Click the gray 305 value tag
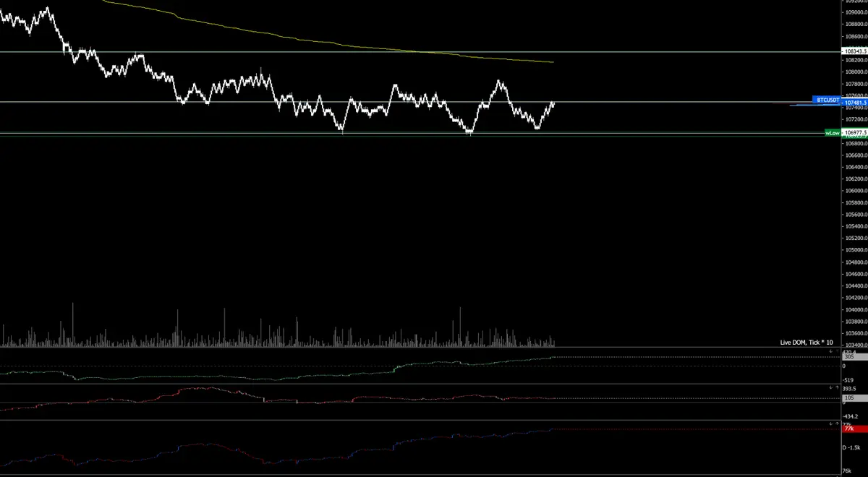Viewport: 868px width, 477px height. (x=855, y=356)
